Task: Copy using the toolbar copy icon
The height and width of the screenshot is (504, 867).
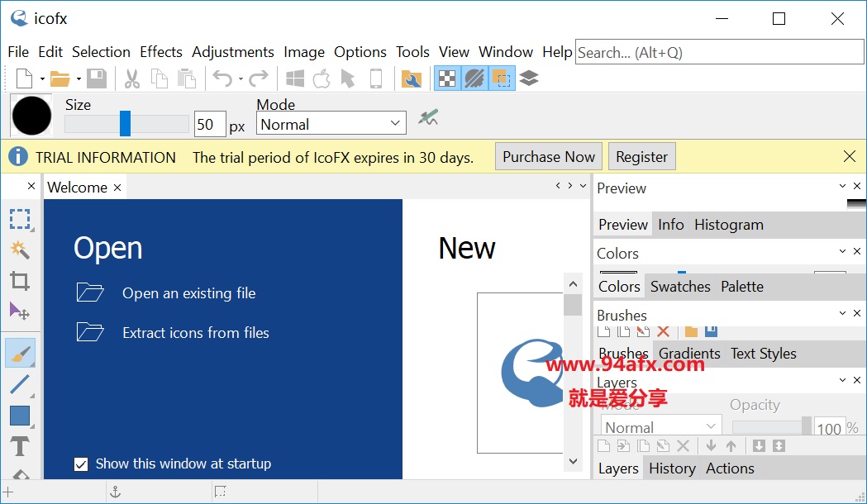Action: (x=160, y=78)
